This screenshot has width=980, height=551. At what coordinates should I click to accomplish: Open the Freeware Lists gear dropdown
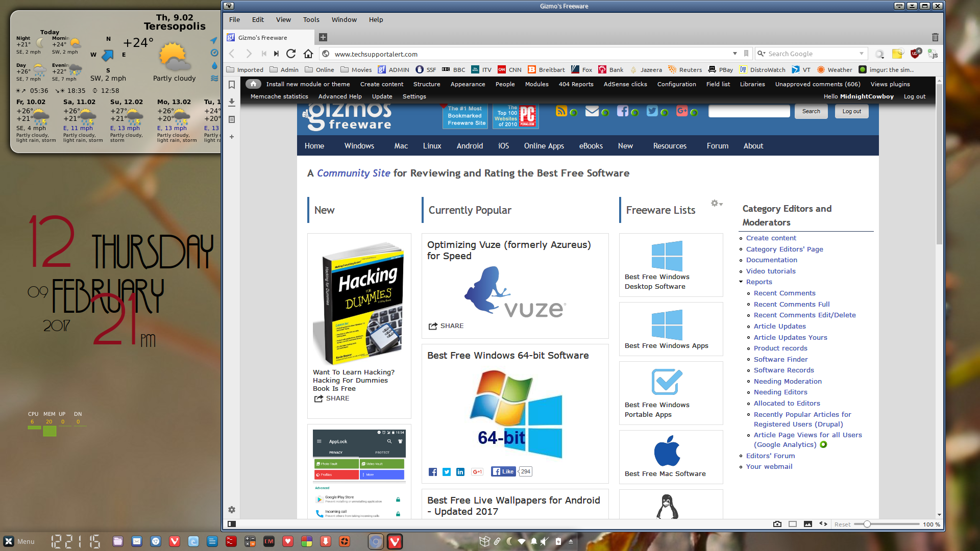point(717,203)
